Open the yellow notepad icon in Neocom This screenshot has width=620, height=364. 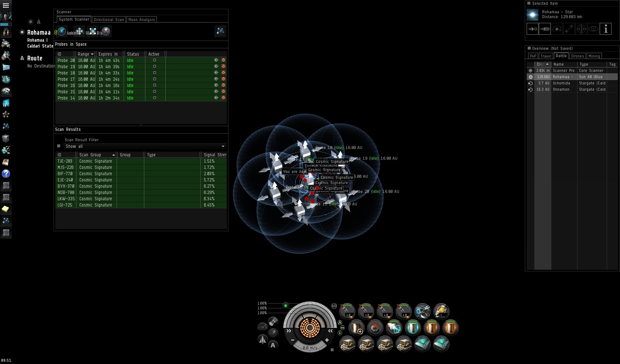[6, 209]
